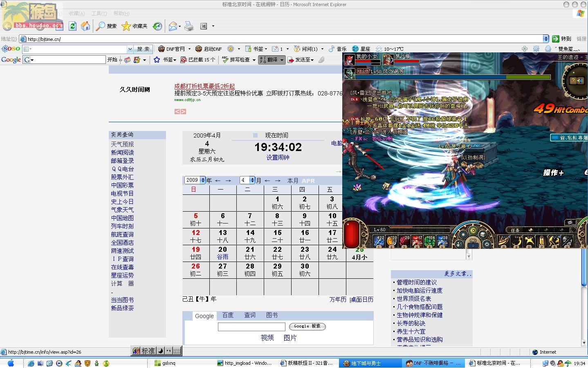Click the 转到 Go button

coord(561,38)
